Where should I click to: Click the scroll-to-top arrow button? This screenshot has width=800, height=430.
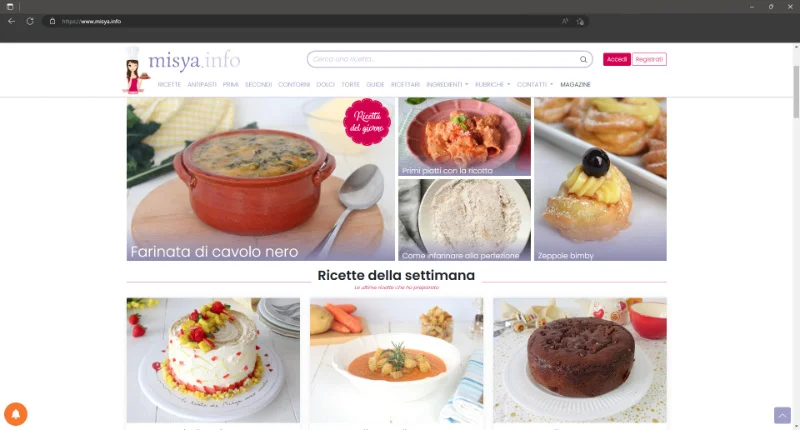click(782, 415)
